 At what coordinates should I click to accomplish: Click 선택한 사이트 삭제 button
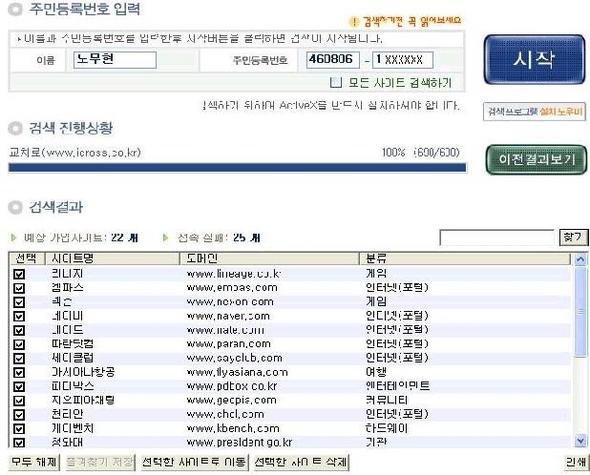[x=301, y=462]
